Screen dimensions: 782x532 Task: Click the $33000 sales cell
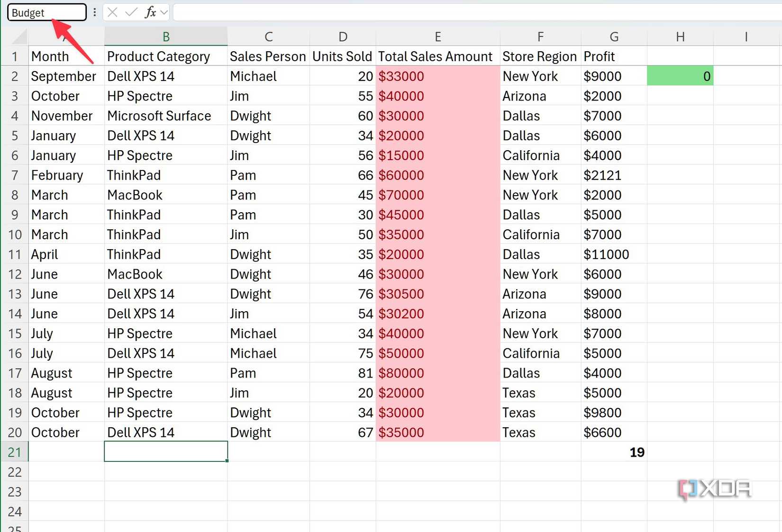pos(438,76)
